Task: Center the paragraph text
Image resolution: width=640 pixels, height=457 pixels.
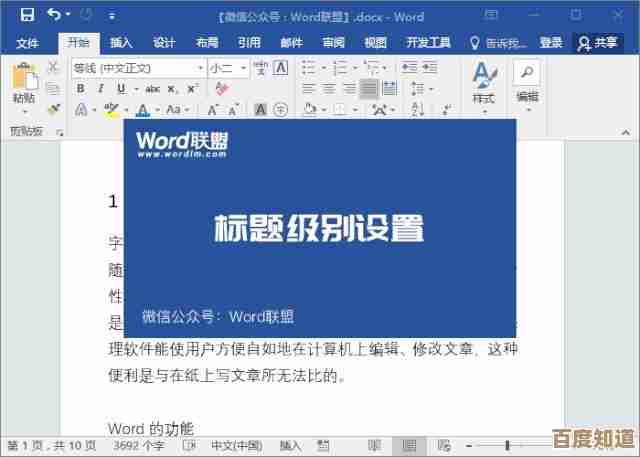Action: pyautogui.click(x=329, y=88)
